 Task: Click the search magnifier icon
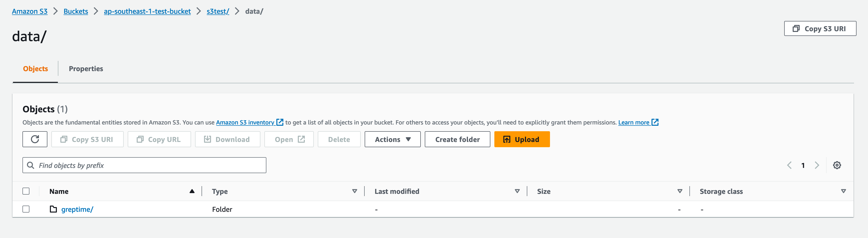(x=31, y=165)
